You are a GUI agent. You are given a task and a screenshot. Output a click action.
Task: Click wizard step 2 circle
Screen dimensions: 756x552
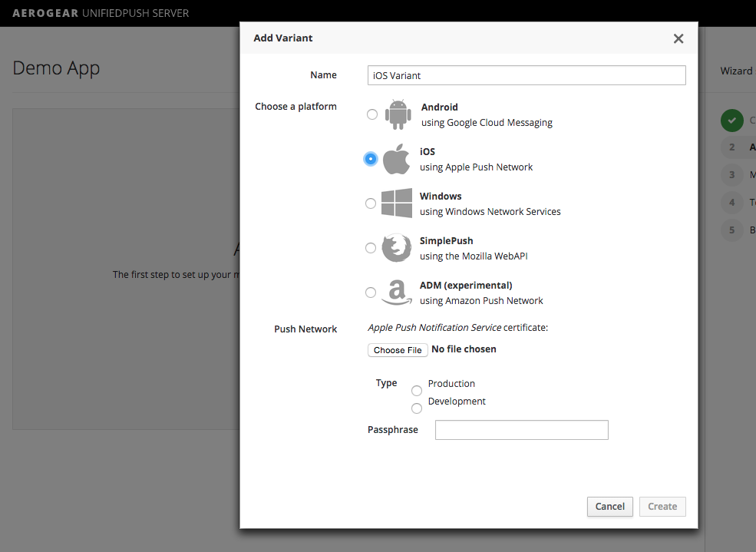point(731,147)
